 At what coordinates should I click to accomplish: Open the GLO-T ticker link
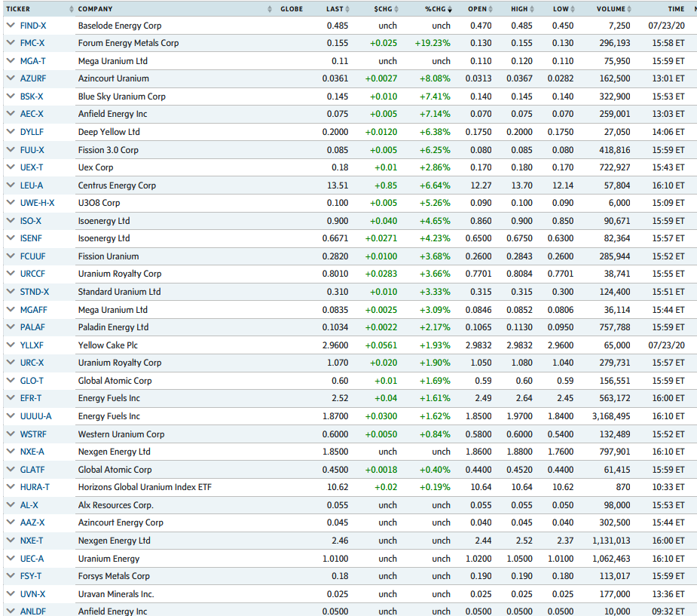(32, 381)
